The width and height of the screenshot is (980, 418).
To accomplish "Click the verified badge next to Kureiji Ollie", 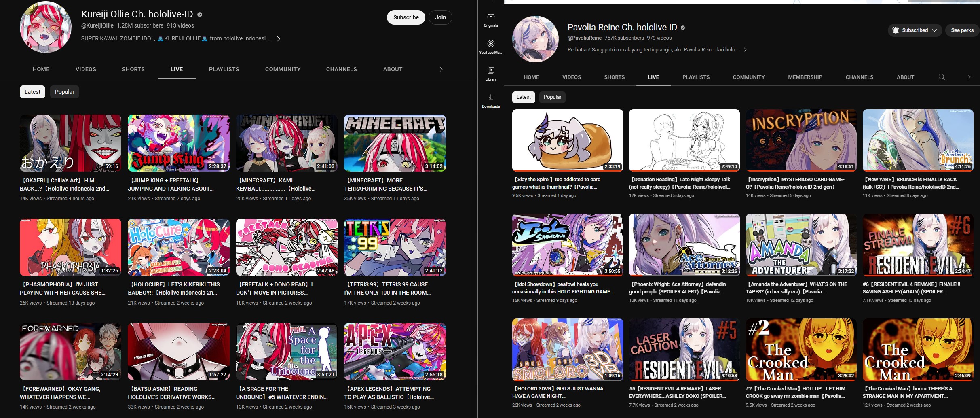I will 200,15.
